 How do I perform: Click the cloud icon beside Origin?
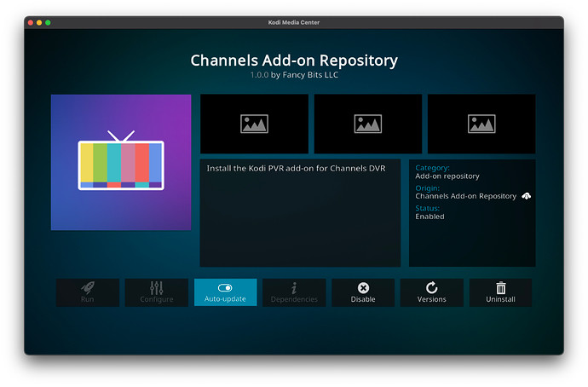[527, 196]
